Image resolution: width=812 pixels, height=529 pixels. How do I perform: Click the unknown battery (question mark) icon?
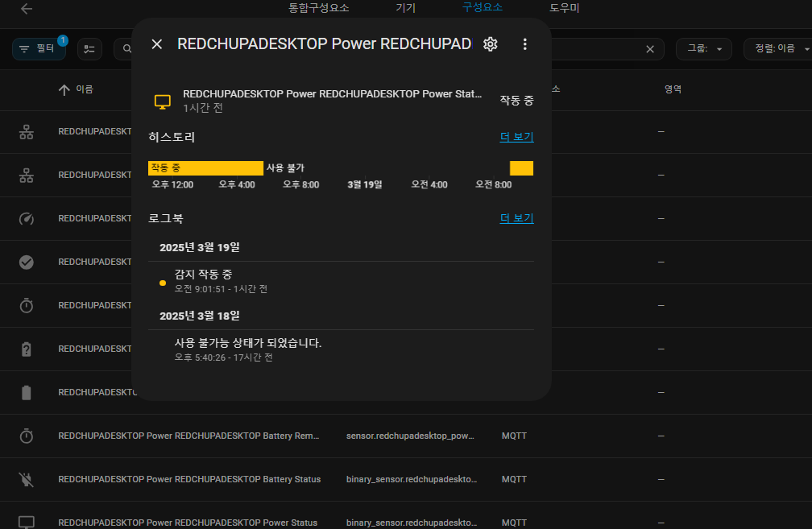(x=27, y=349)
